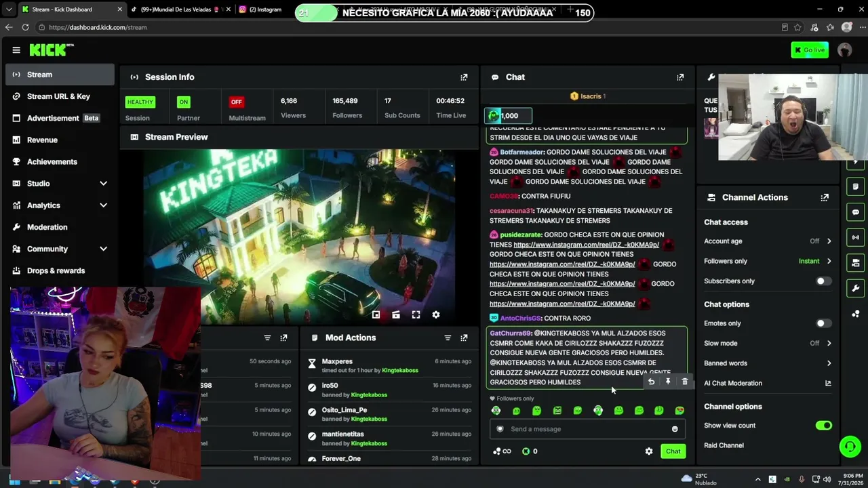Click Kingtekaboss name under Maxperes entry
Viewport: 868px width, 488px height.
tap(400, 371)
